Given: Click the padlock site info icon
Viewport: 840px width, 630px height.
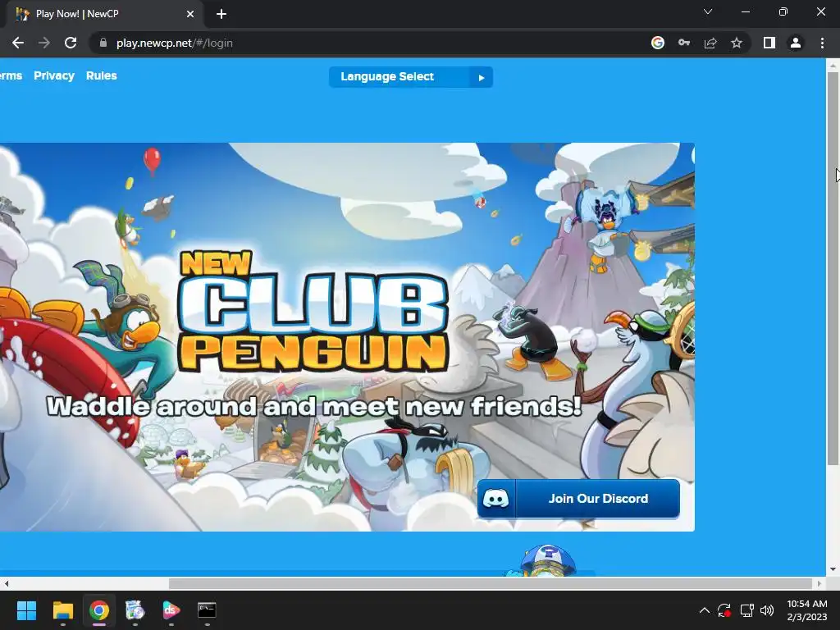Looking at the screenshot, I should (x=103, y=43).
